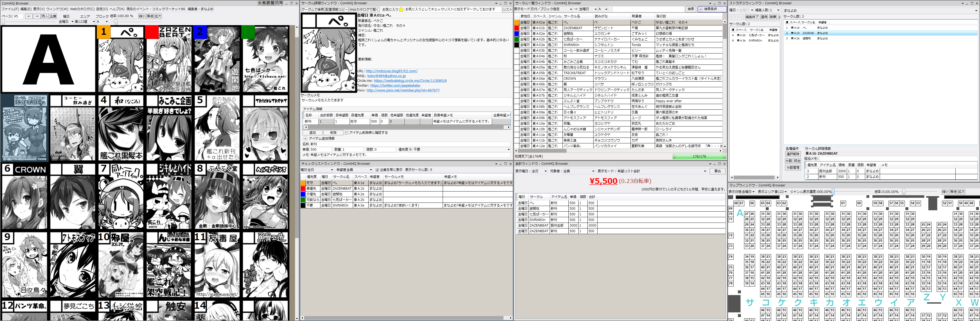Open まなよめ dropdown in strategy window
This screenshot has width=980, height=321.
click(x=881, y=11)
